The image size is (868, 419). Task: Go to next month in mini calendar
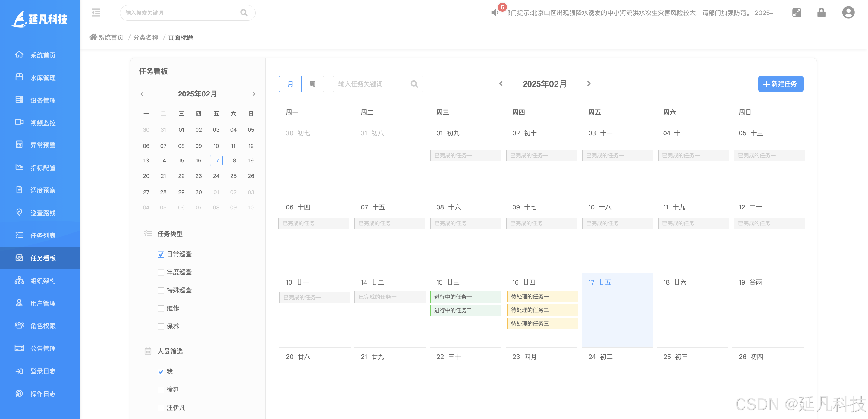click(254, 94)
